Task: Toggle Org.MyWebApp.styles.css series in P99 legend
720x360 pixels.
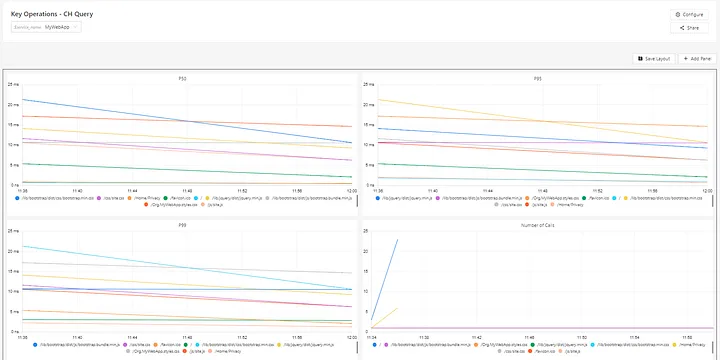Action: pyautogui.click(x=153, y=351)
